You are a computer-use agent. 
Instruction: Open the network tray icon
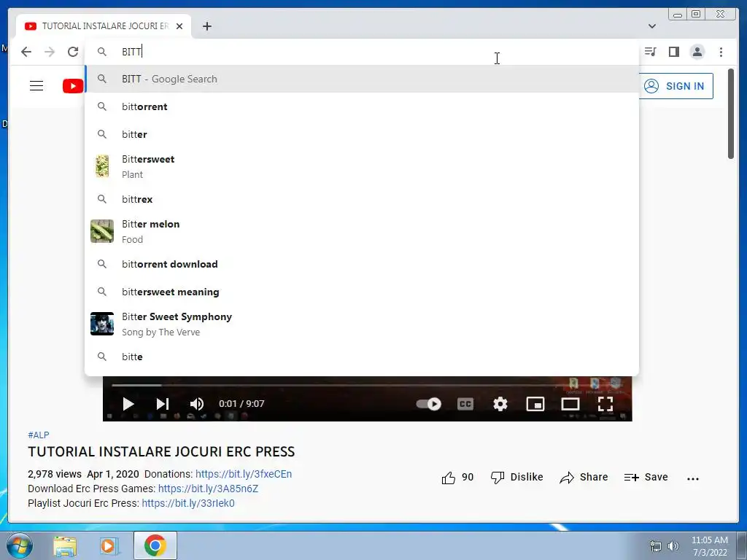tap(656, 546)
